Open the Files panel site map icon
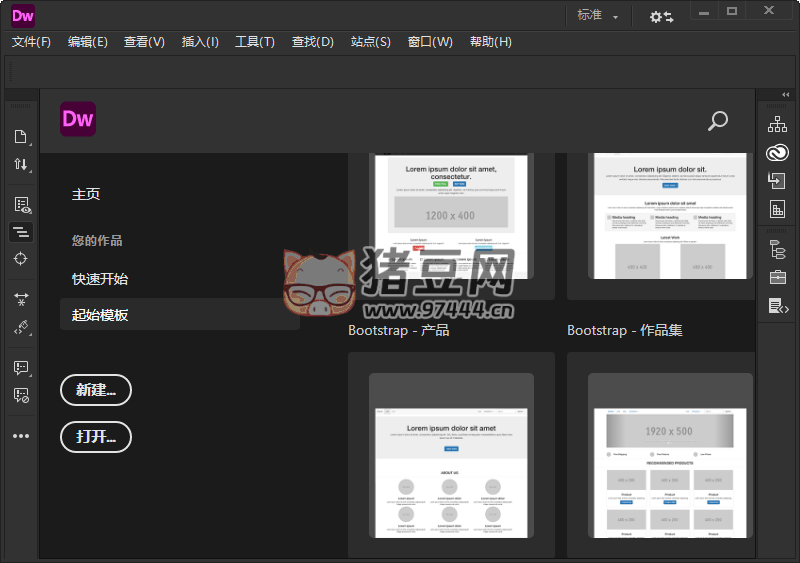Image resolution: width=800 pixels, height=563 pixels. coord(777,124)
